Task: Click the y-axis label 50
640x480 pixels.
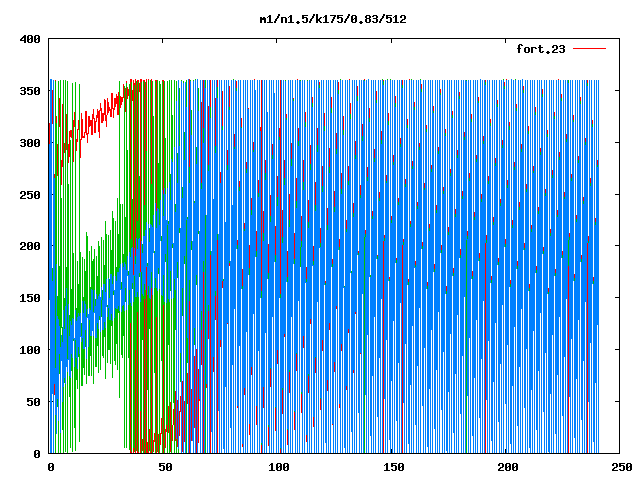Action: 33,402
